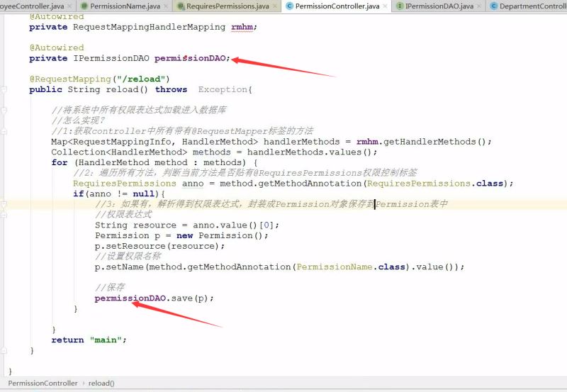Open the partially visible EmployeeController.java tab

tap(32, 6)
